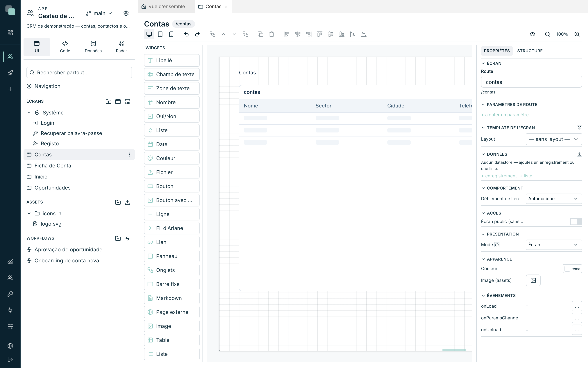Image resolution: width=588 pixels, height=368 pixels.
Task: Collapse the Système tree folder
Action: (x=29, y=113)
